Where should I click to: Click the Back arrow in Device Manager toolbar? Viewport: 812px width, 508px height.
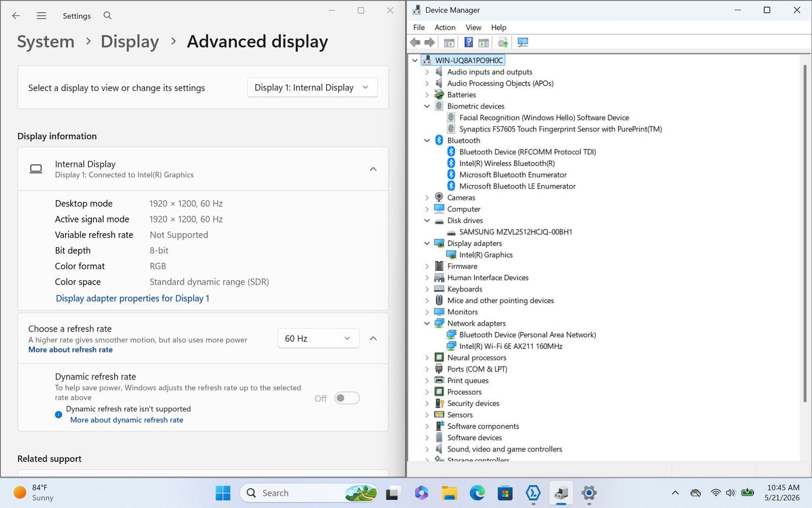[415, 43]
